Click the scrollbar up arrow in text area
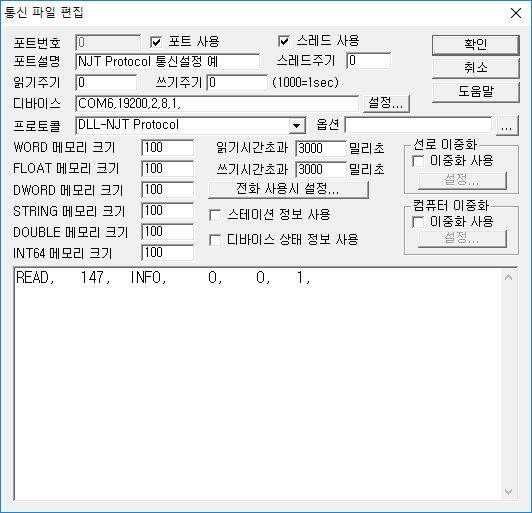Screen dimensions: 532x513 (508, 278)
